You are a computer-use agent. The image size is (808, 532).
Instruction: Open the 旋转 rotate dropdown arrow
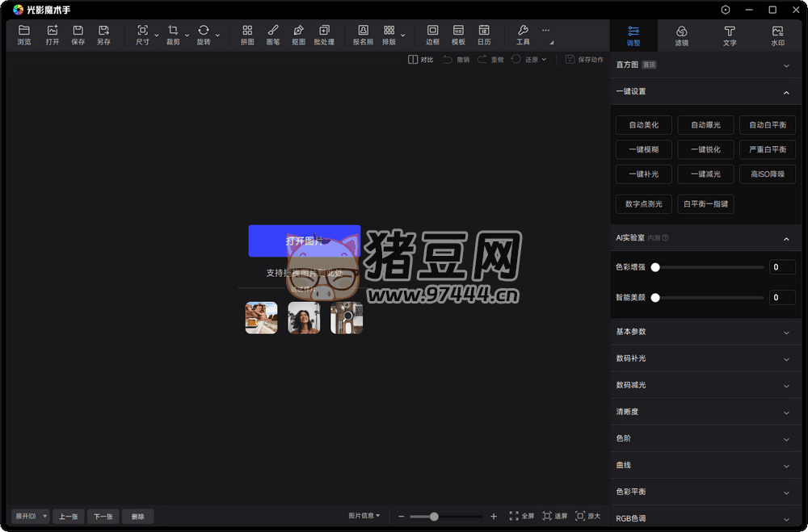(x=217, y=36)
